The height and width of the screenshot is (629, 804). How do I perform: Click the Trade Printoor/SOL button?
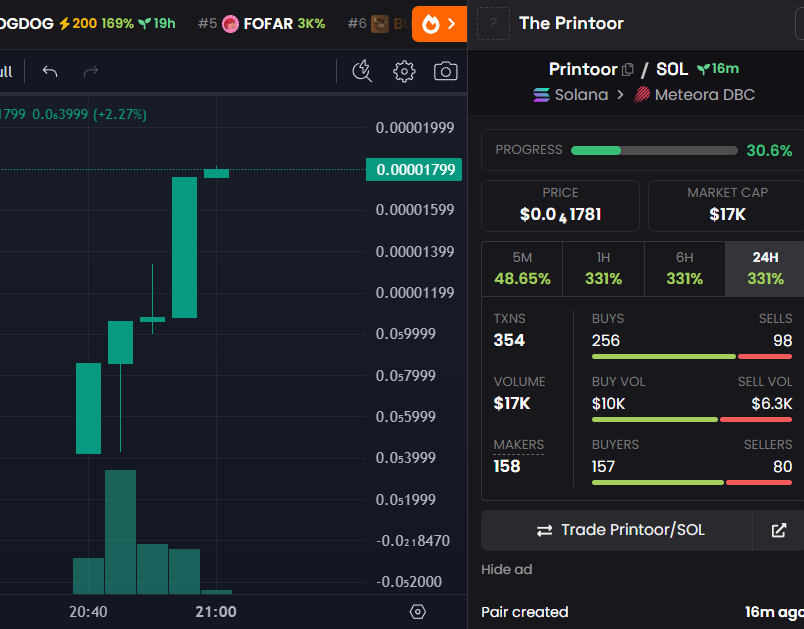coord(617,530)
